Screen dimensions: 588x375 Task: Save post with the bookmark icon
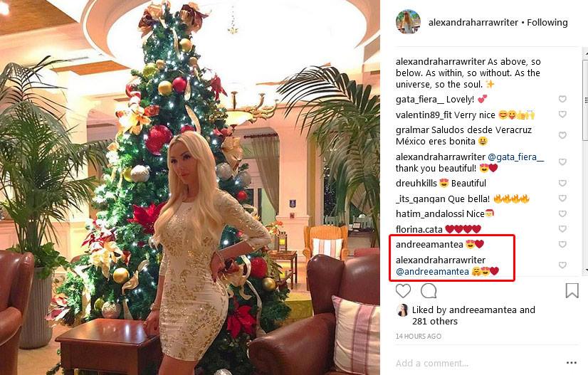(572, 290)
